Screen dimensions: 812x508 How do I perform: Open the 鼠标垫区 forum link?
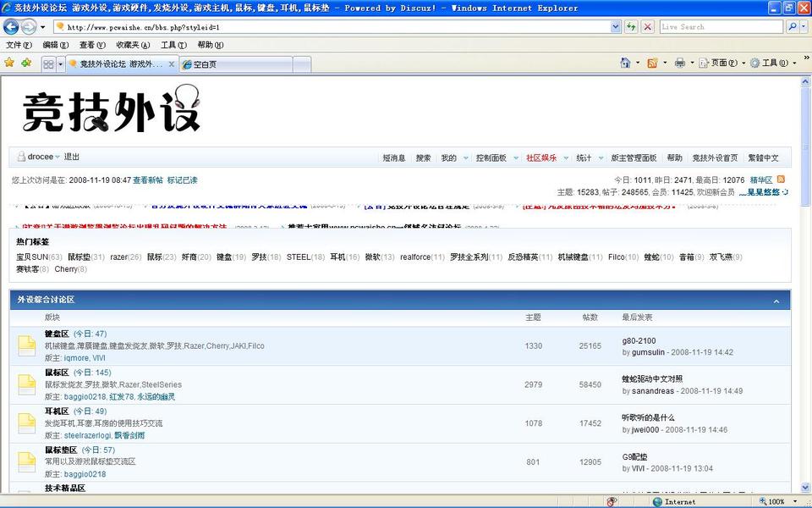61,450
